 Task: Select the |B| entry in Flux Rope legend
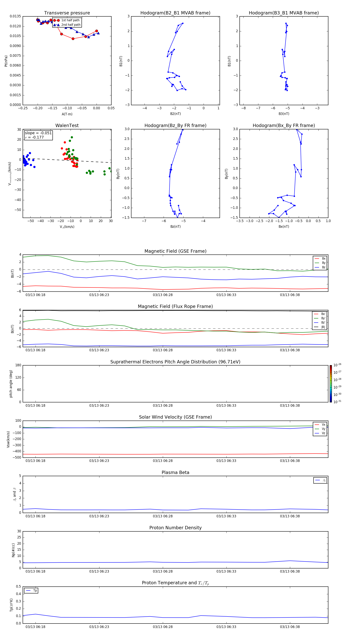tap(320, 327)
